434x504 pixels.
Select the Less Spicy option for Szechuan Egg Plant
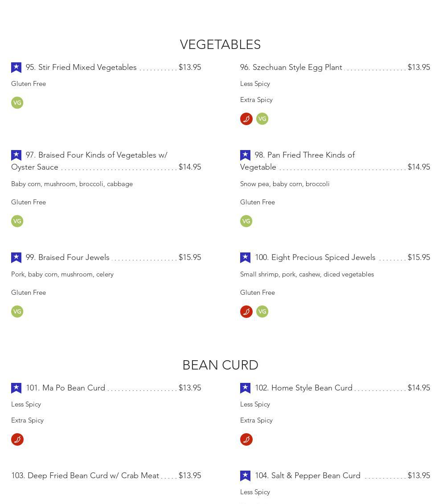coord(255,84)
